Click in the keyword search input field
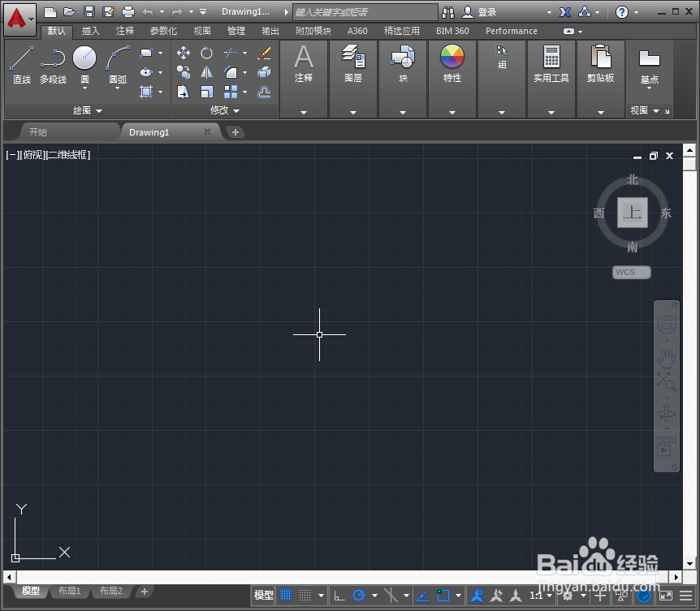The width and height of the screenshot is (700, 611). click(365, 12)
